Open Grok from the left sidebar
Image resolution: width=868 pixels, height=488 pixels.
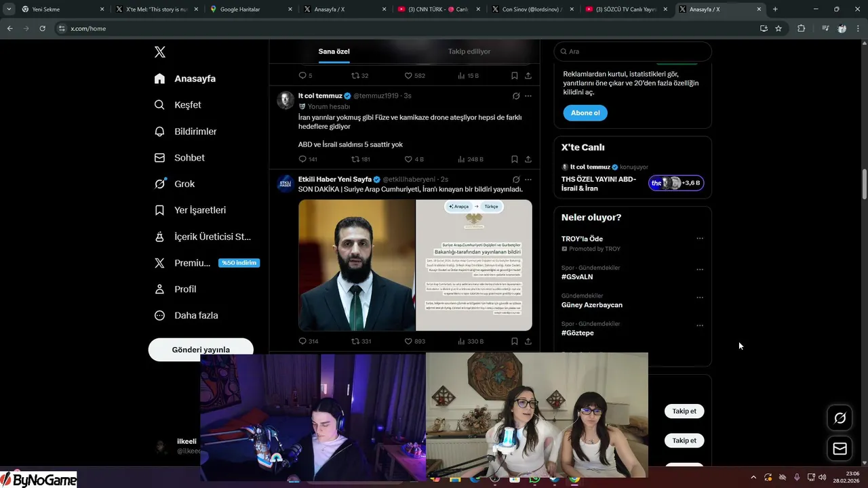pyautogui.click(x=175, y=184)
